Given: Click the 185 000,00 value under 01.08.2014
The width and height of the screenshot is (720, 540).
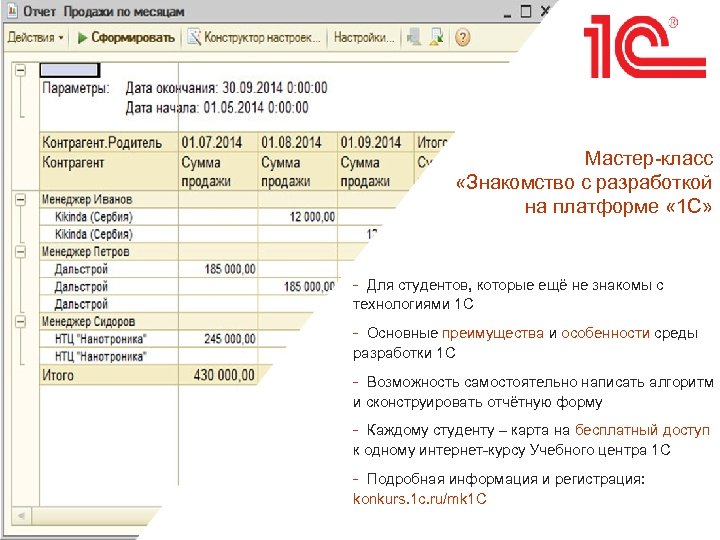Looking at the screenshot, I should click(x=309, y=287).
